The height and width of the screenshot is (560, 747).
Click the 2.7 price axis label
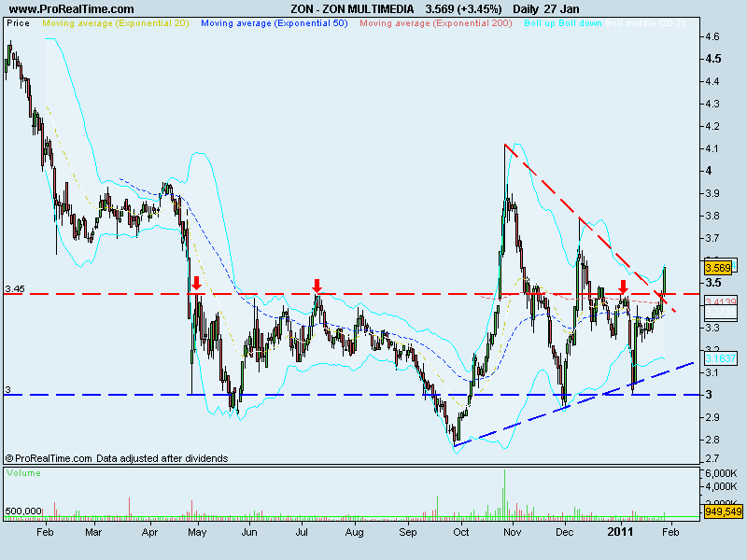712,458
